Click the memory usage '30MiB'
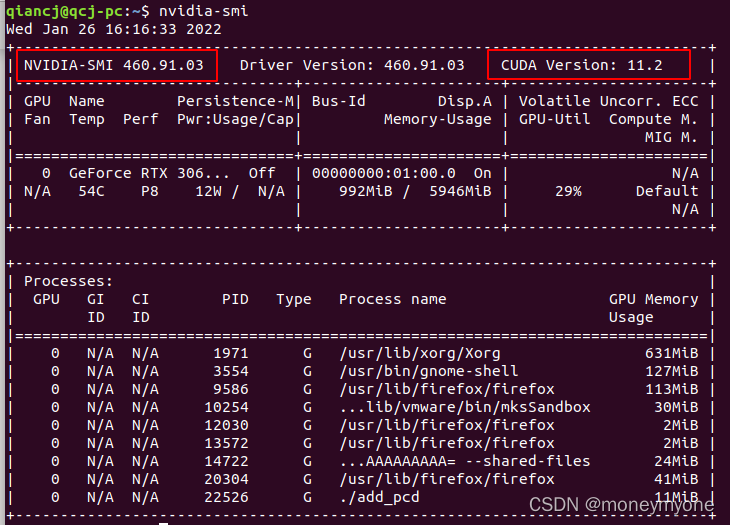 [676, 407]
